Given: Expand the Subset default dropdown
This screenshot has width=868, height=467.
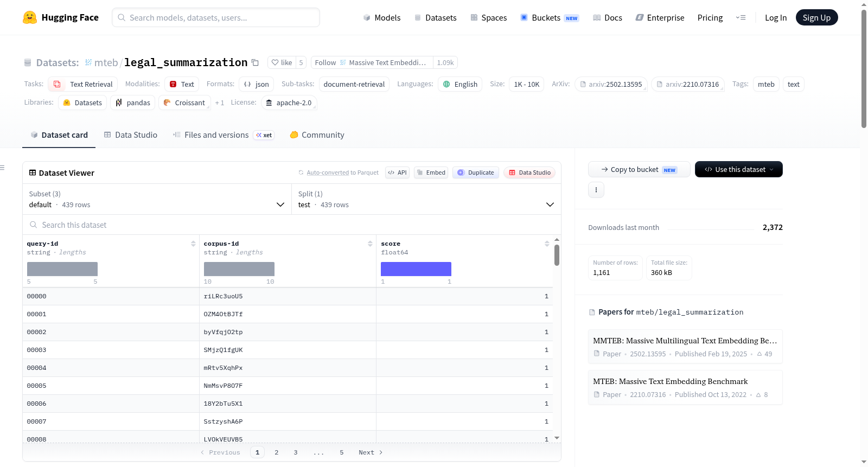Looking at the screenshot, I should coord(157,199).
